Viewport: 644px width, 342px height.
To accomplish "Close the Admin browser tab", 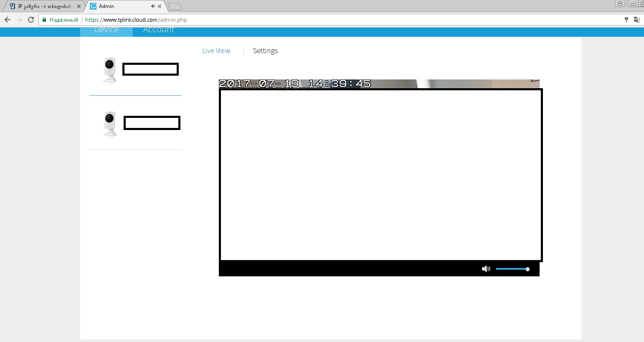I will coord(160,6).
